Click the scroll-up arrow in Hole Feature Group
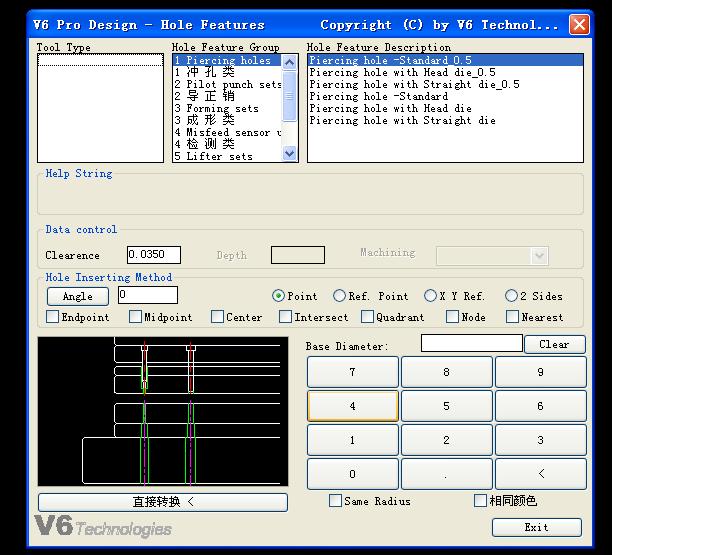720x555 pixels. (x=289, y=62)
